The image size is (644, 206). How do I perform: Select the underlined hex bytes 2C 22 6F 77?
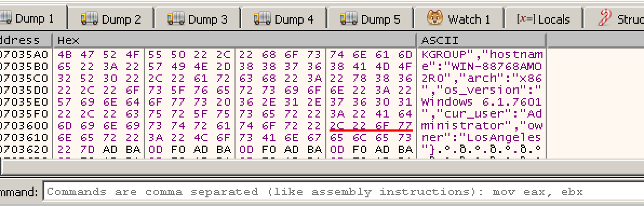click(371, 125)
